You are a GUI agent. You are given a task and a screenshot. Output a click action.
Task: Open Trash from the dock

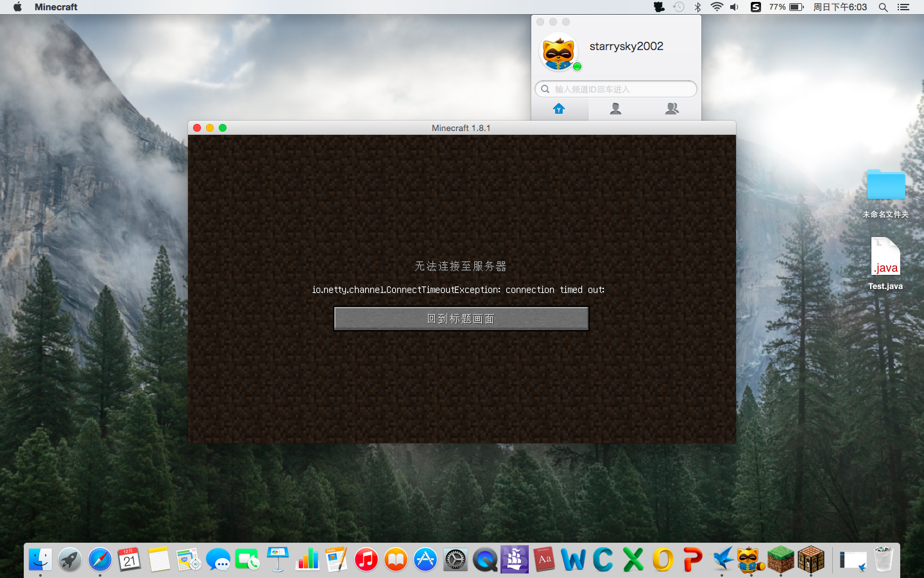click(x=884, y=559)
